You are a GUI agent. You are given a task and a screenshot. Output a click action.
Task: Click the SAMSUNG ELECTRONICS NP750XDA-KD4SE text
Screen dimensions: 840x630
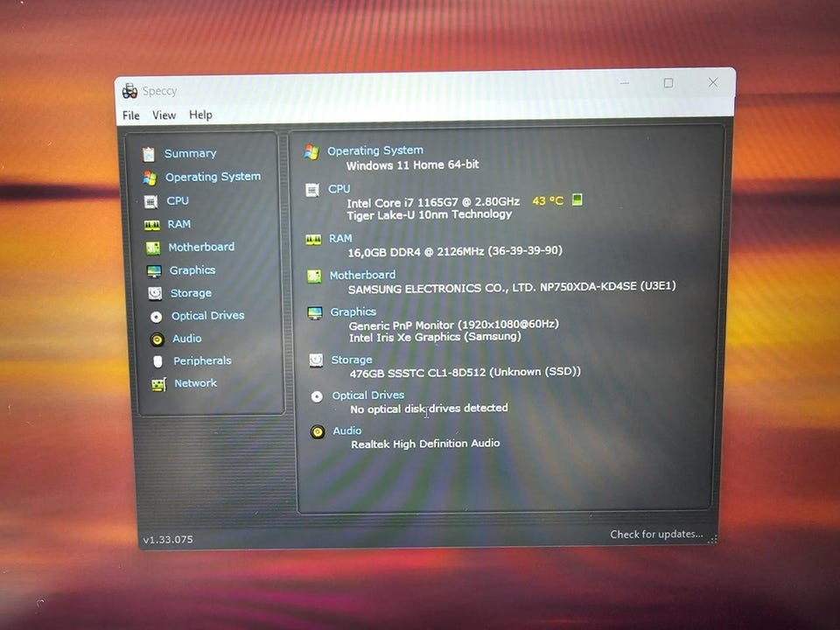coord(512,288)
